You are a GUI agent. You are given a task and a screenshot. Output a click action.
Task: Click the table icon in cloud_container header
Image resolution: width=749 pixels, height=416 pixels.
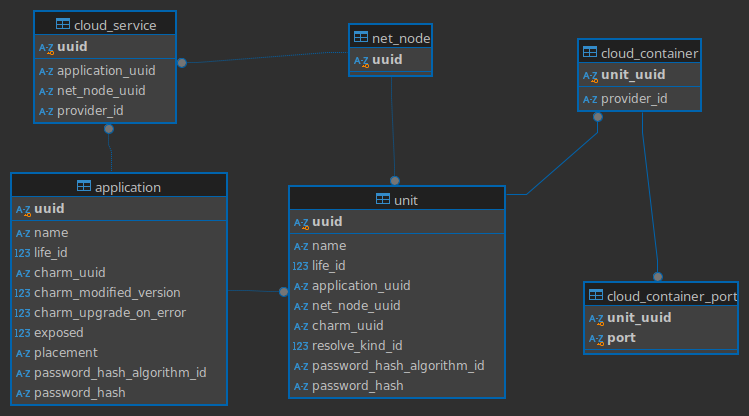589,52
